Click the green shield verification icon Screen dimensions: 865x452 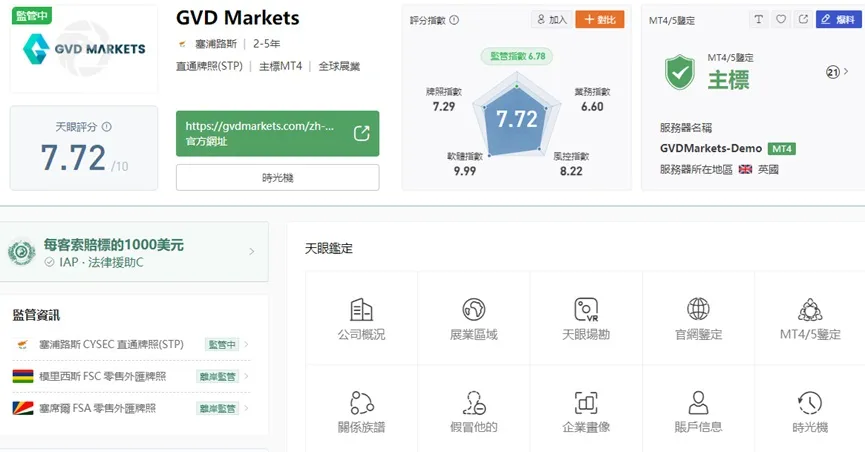[x=680, y=72]
